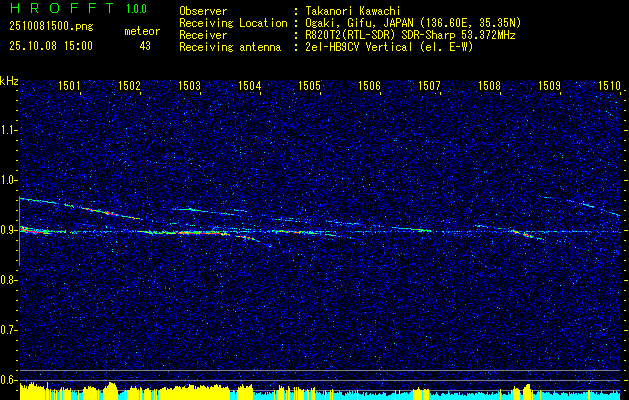Click the 1.0 frequency axis label
629x400 pixels.
pos(9,180)
